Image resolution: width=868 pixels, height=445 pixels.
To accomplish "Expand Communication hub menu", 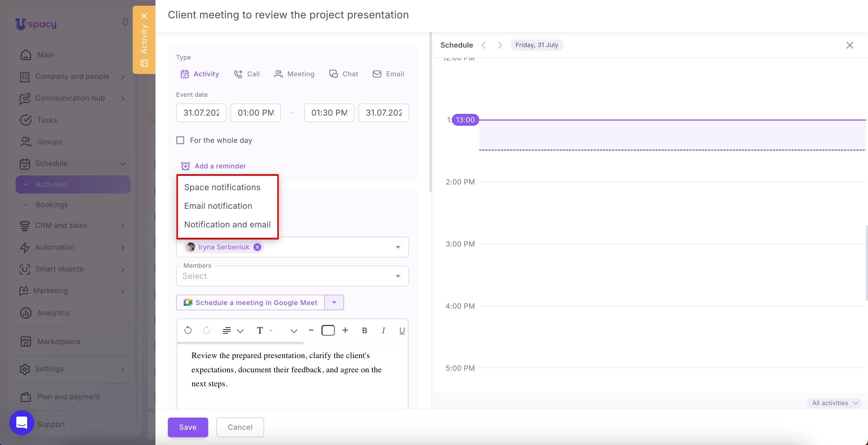I will click(x=123, y=98).
